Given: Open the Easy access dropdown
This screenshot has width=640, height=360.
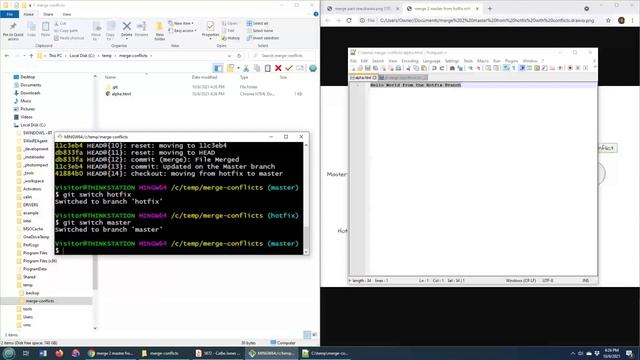Looking at the screenshot, I should [182, 31].
